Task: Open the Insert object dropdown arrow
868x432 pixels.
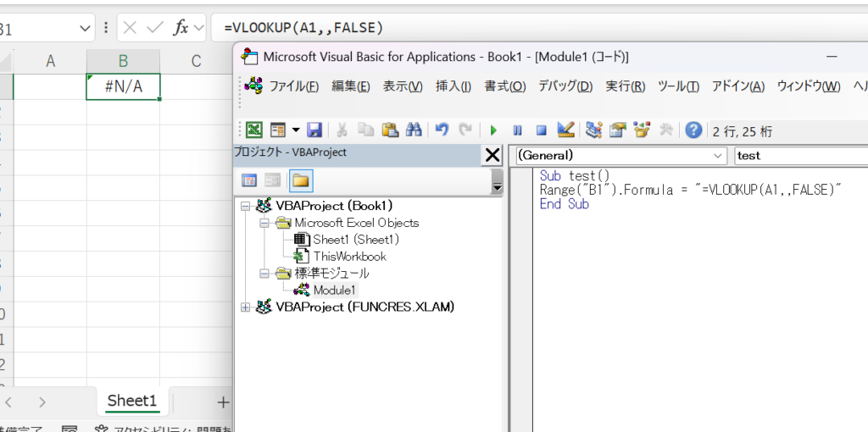Action: (295, 130)
